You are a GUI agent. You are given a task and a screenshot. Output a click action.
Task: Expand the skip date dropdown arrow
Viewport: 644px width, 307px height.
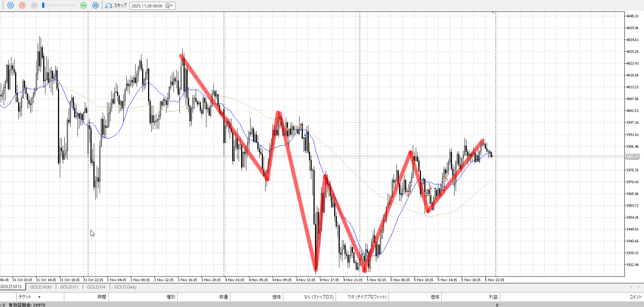pyautogui.click(x=172, y=6)
